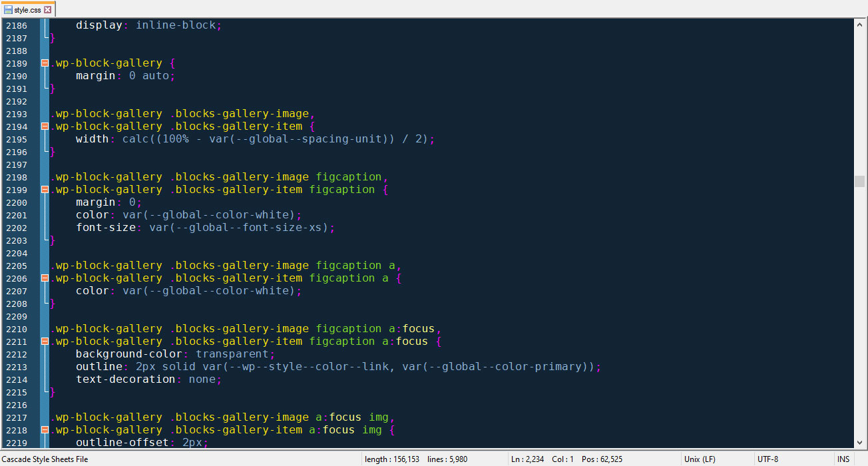Click the 'Col : 1' status entry

pos(562,459)
